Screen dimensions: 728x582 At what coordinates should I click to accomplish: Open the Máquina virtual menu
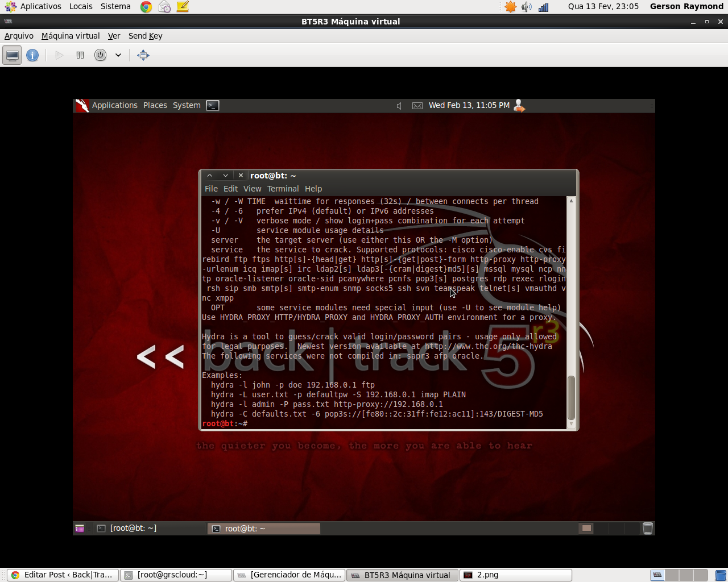coord(71,36)
